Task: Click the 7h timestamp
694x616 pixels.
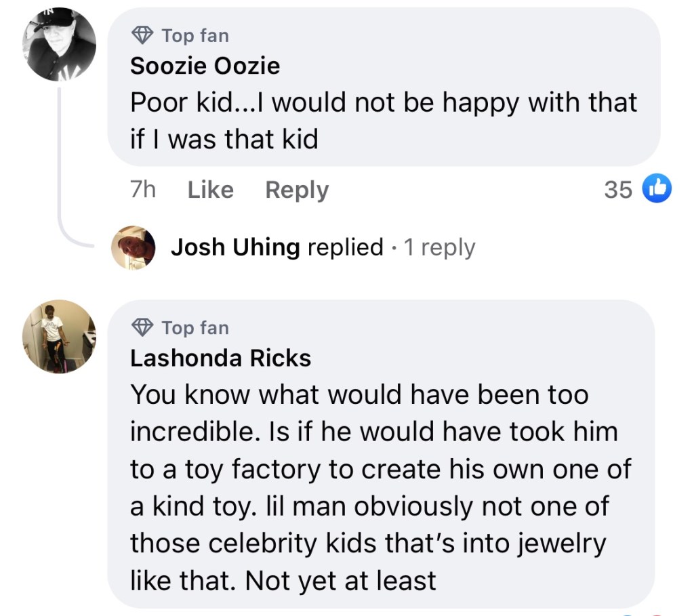Action: click(x=142, y=190)
